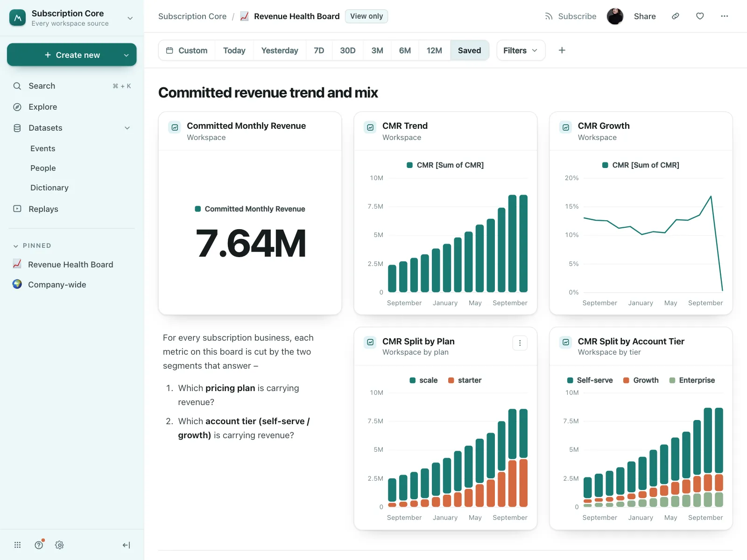
Task: Click the Revenue Health Board chart emoji in breadcrumb
Action: tap(244, 16)
